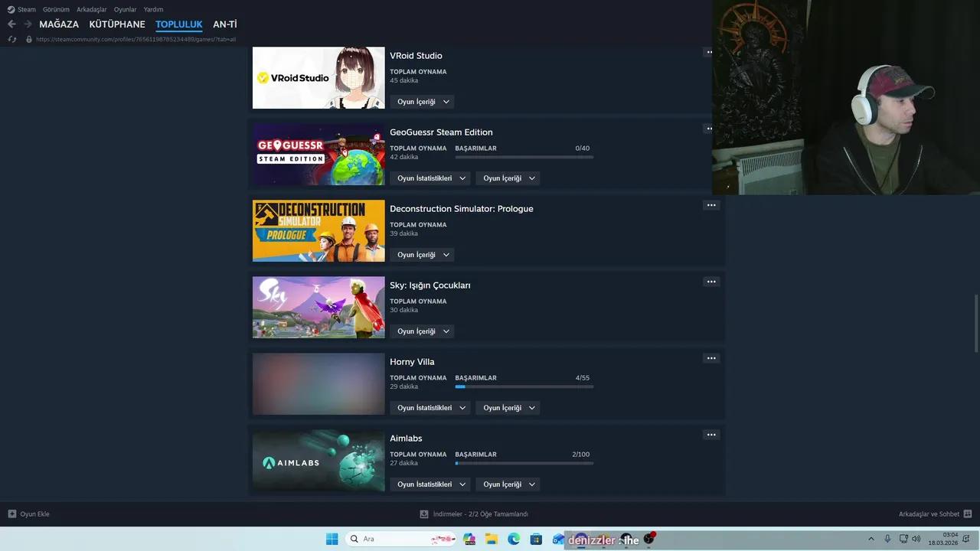This screenshot has width=980, height=551.
Task: Open the Oyunlar menu
Action: tap(126, 9)
